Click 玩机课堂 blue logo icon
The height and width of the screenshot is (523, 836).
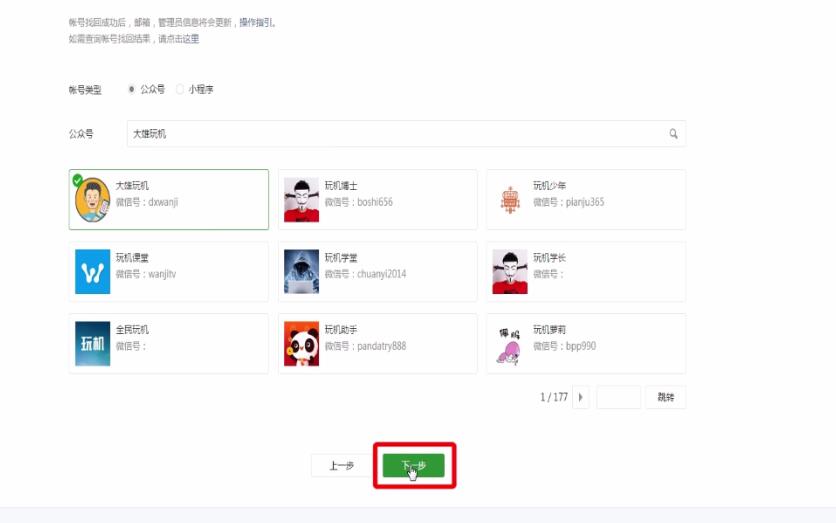click(93, 272)
